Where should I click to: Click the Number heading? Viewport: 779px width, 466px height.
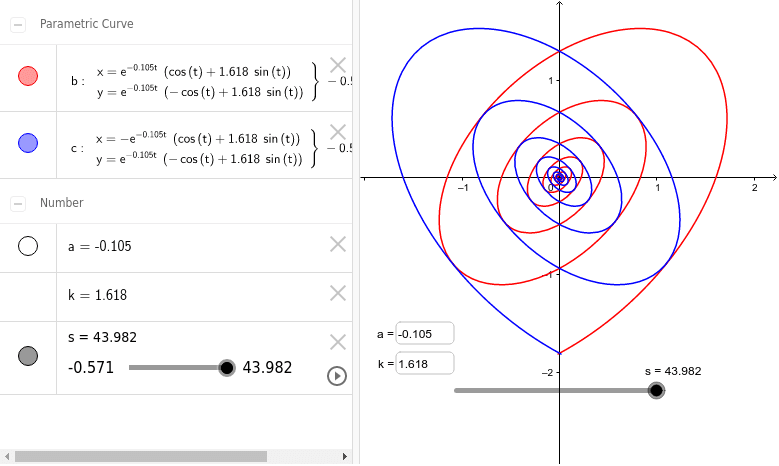tap(62, 203)
